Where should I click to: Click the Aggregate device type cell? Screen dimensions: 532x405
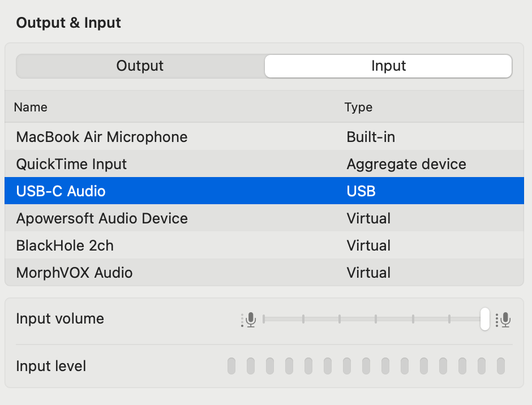point(406,164)
